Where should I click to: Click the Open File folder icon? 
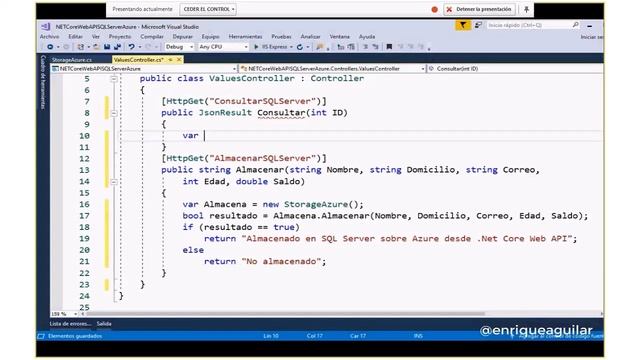pos(96,47)
